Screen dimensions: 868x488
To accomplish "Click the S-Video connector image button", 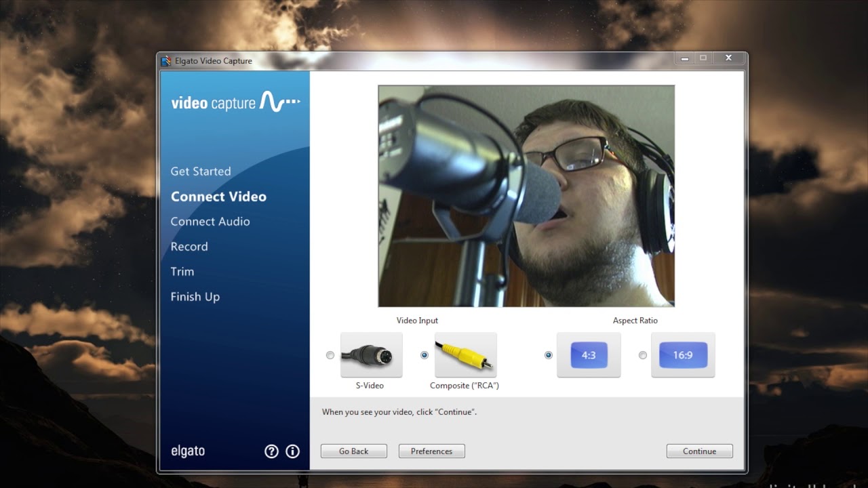I will 371,355.
